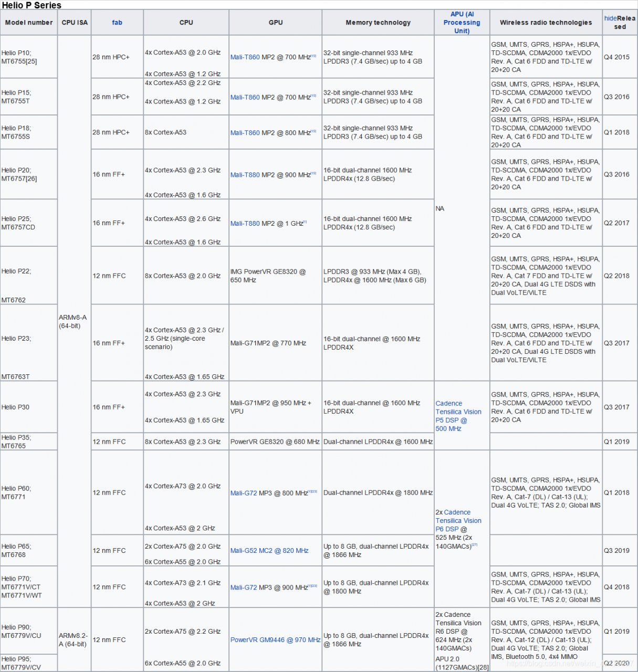Click the 'Q3 2019' release date
The height and width of the screenshot is (672, 638).
click(616, 551)
